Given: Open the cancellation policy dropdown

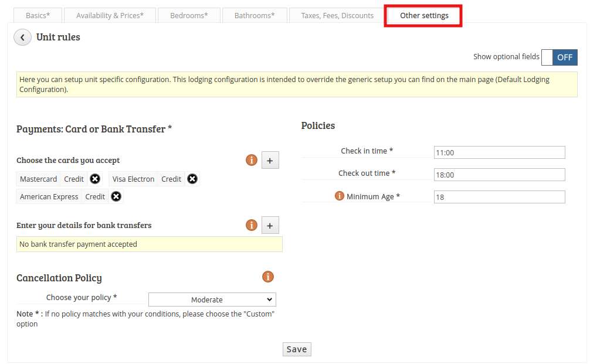Looking at the screenshot, I should (x=212, y=300).
